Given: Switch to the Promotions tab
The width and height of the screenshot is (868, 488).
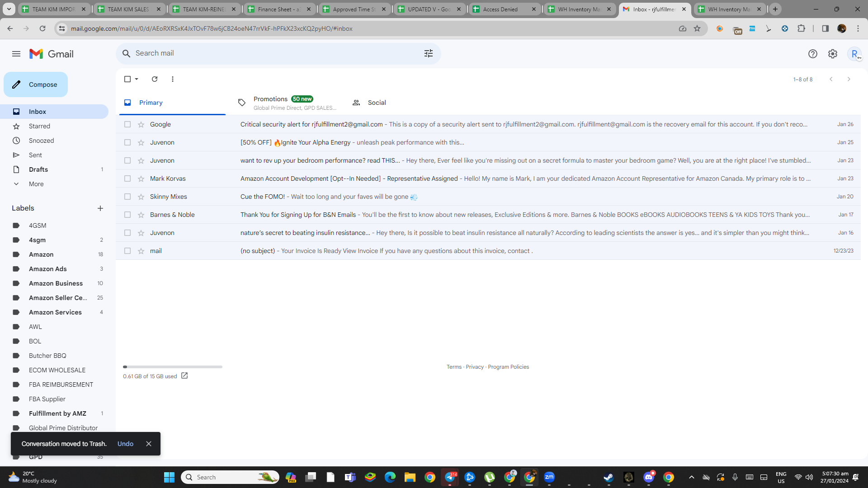Looking at the screenshot, I should click(287, 103).
